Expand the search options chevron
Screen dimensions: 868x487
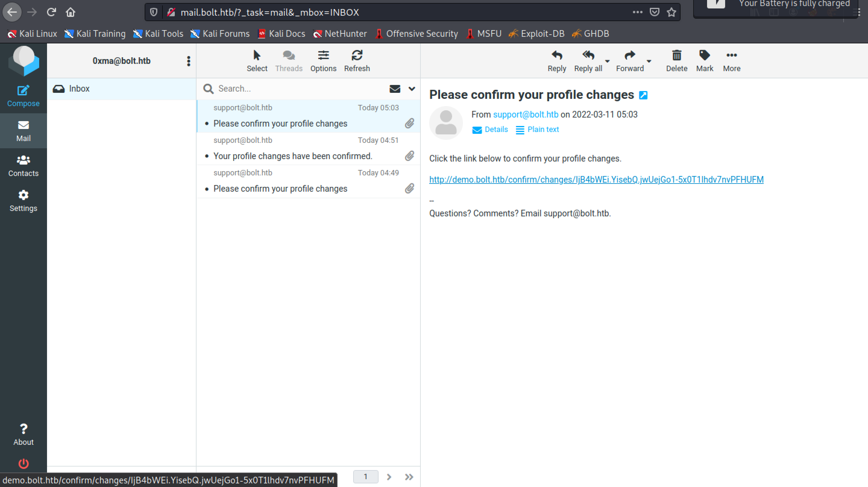coord(412,89)
